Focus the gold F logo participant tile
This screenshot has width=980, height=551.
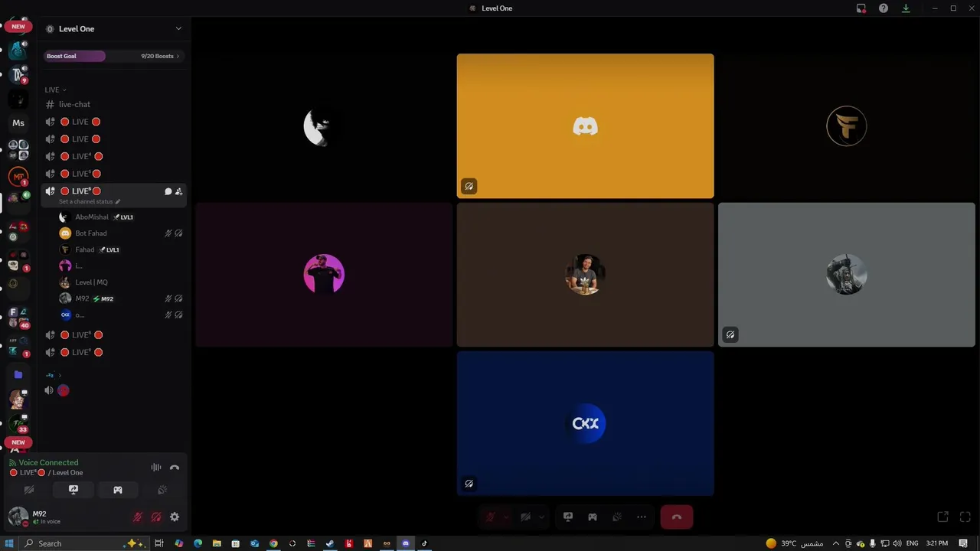(847, 126)
